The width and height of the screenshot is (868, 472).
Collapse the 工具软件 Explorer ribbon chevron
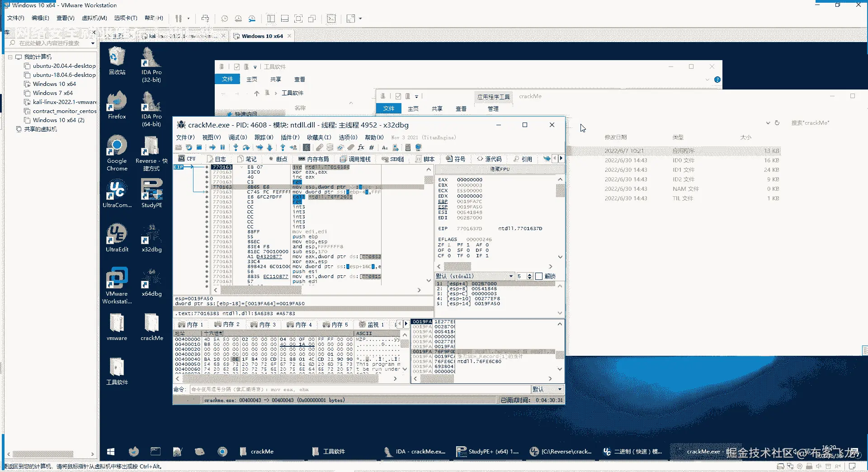pyautogui.click(x=708, y=80)
